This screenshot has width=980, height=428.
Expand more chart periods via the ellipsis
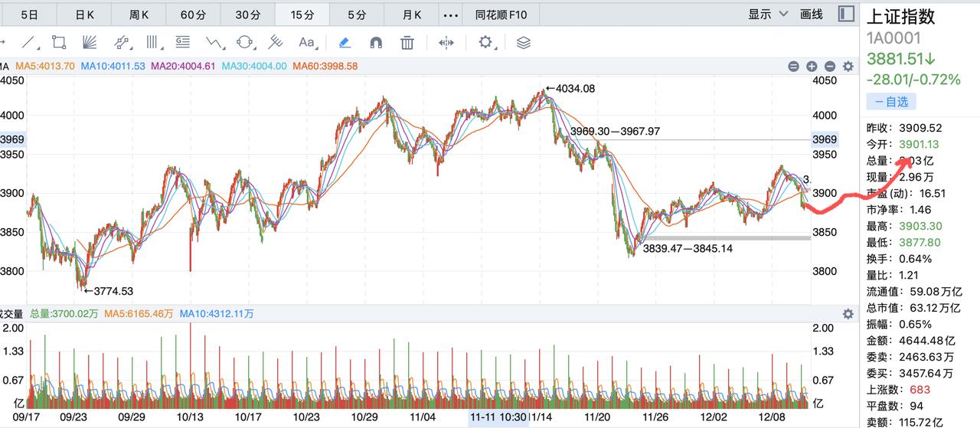[x=451, y=15]
